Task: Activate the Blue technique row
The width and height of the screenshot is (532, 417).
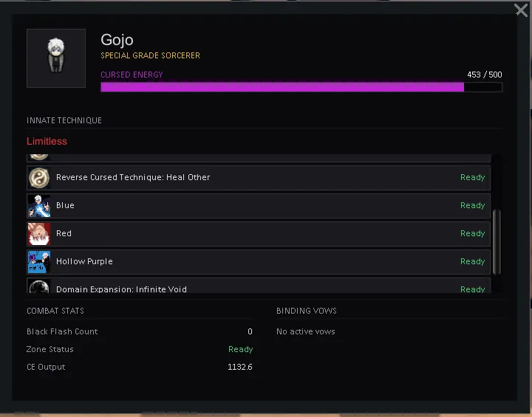Action: click(259, 206)
